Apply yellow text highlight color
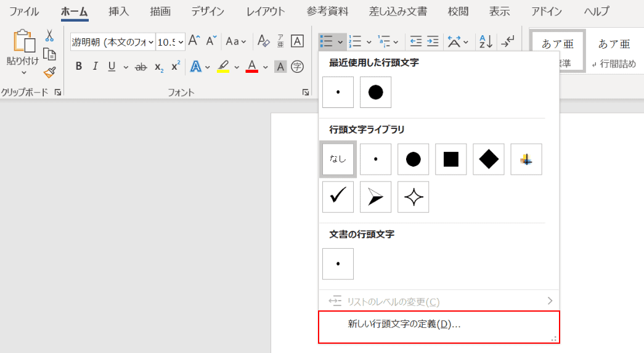Screen dimensions: 644x353 pyautogui.click(x=223, y=66)
